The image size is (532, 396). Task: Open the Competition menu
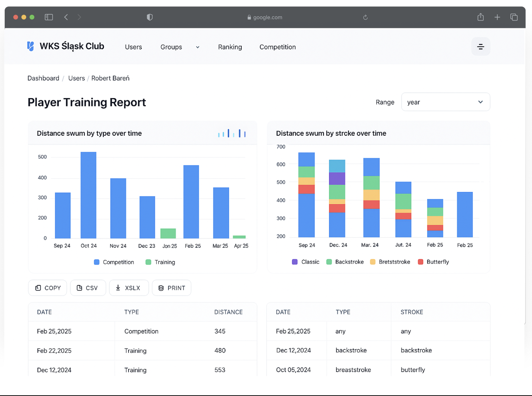point(277,47)
